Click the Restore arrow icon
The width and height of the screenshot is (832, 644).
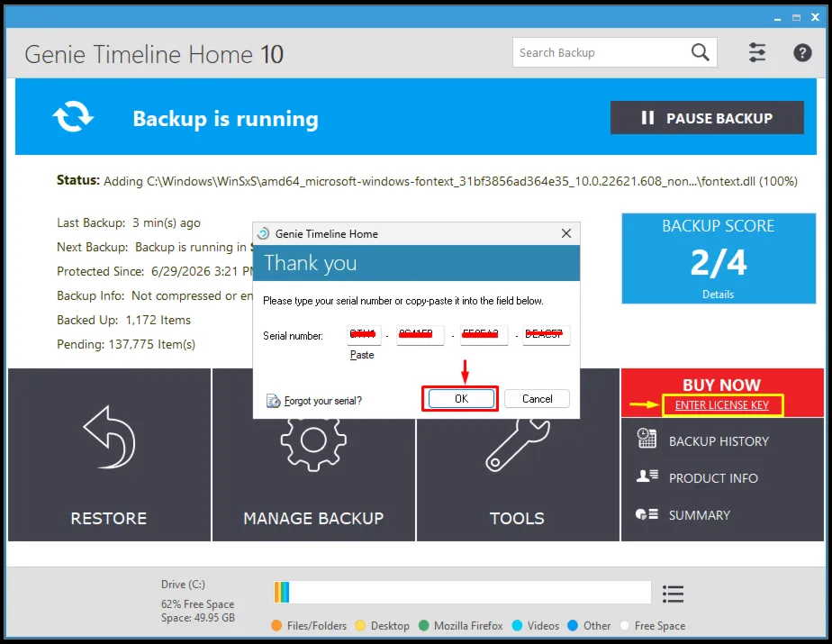click(x=109, y=437)
